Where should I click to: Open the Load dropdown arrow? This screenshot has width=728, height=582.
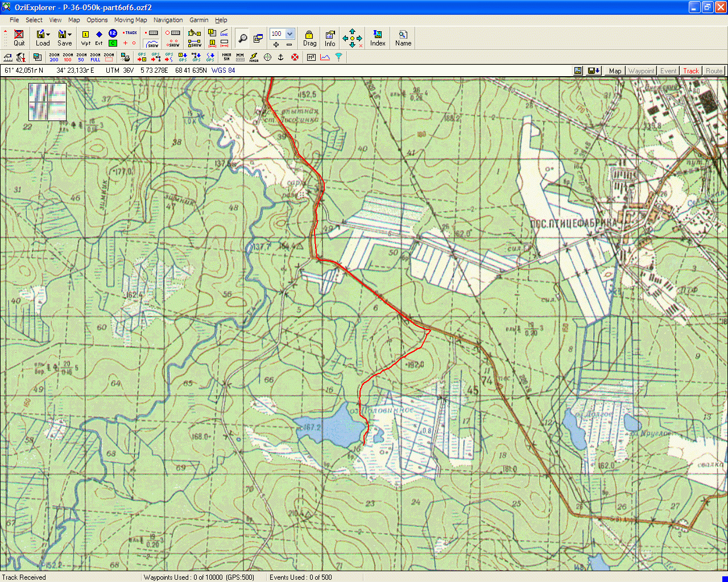(x=48, y=35)
